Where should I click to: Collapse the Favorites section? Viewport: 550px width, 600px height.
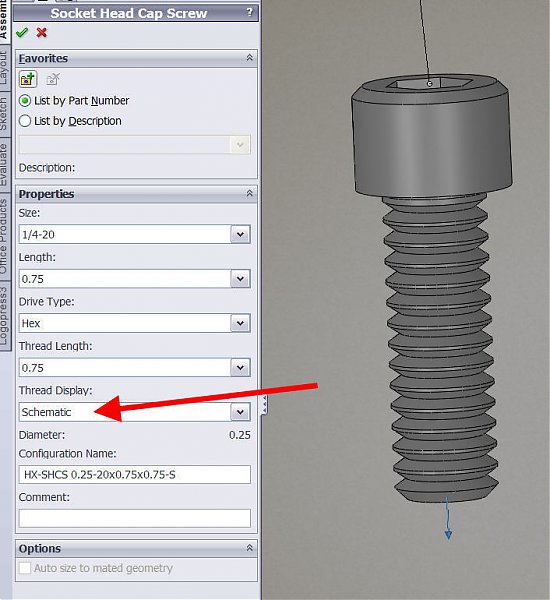(x=250, y=58)
